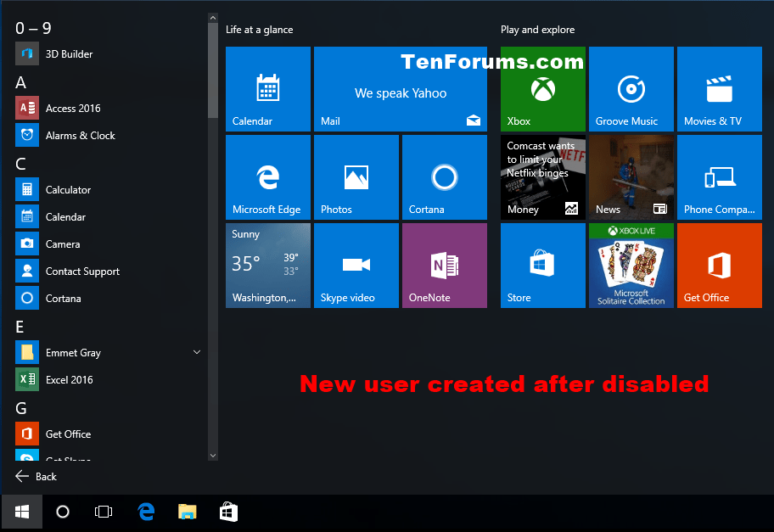Open the Groove Music tile
This screenshot has height=532, width=774.
pos(631,89)
